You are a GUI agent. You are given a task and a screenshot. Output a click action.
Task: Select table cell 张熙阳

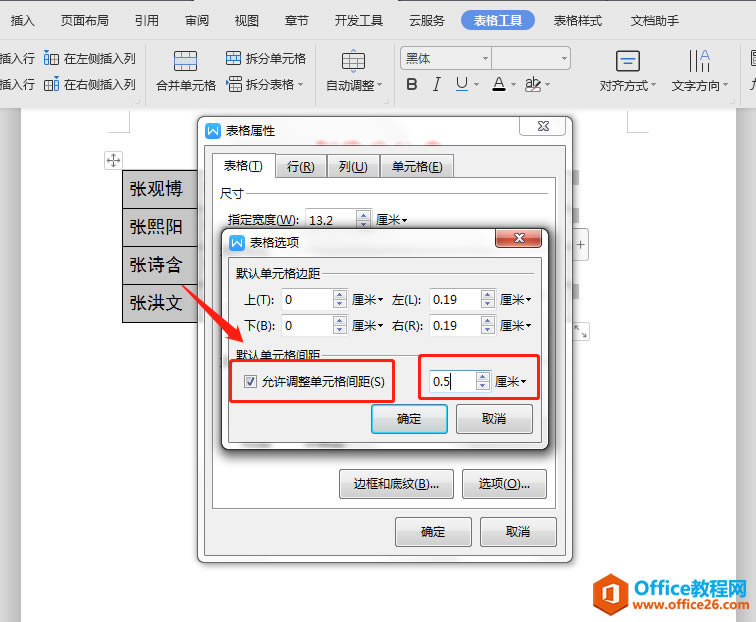coord(160,227)
